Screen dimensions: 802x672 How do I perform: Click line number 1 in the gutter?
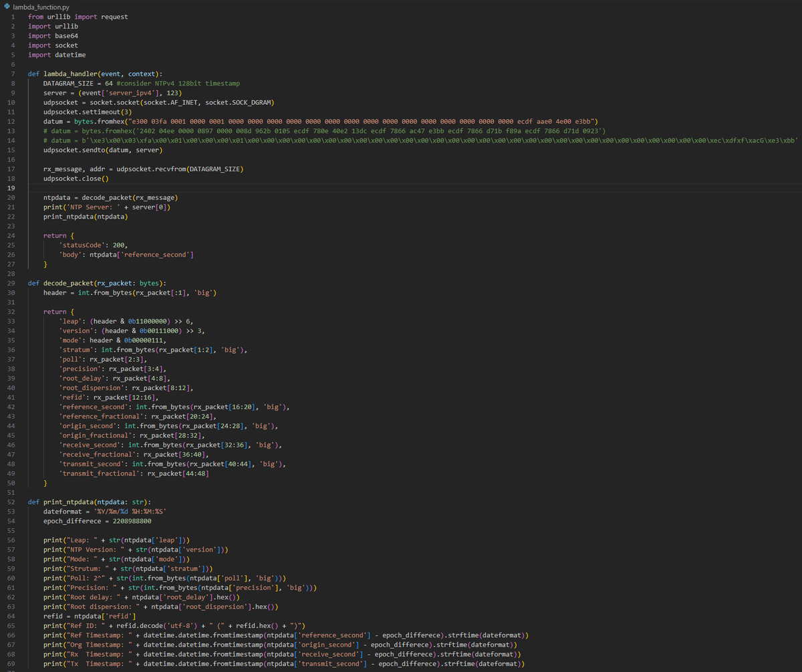click(13, 17)
